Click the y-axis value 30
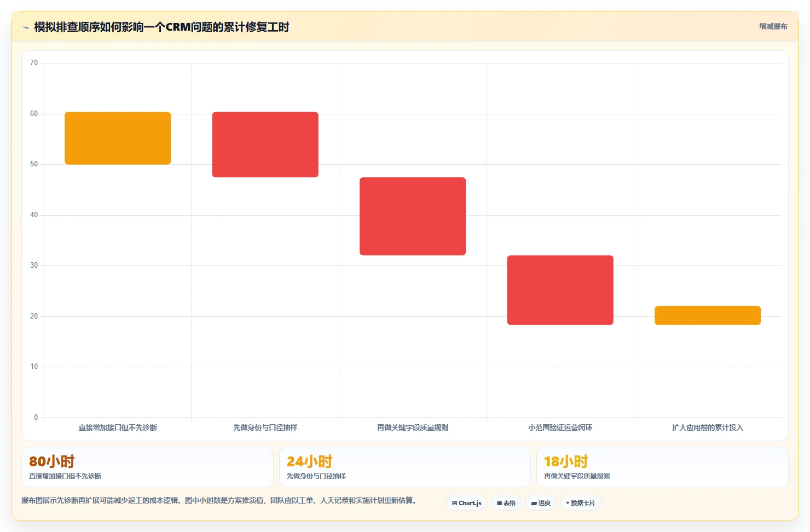810x532 pixels. tap(34, 265)
